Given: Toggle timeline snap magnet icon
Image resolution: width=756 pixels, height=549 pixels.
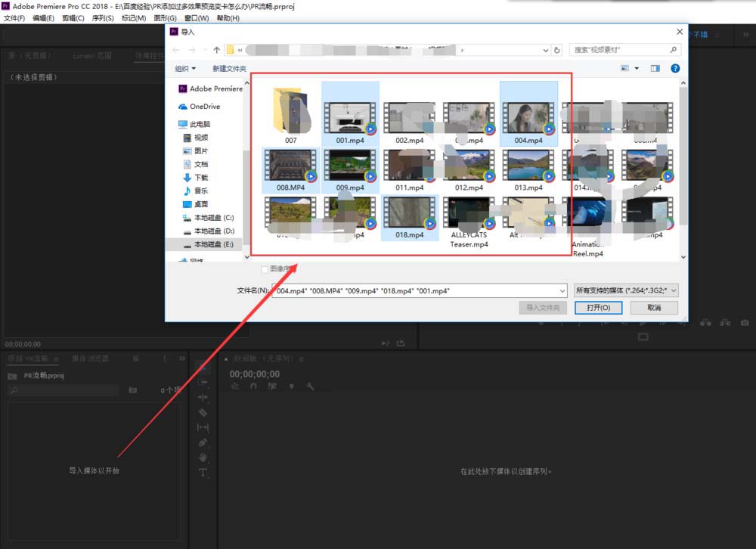Looking at the screenshot, I should pyautogui.click(x=253, y=386).
